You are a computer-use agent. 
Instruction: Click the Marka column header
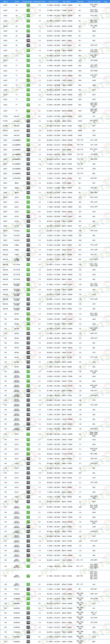(5, 2)
